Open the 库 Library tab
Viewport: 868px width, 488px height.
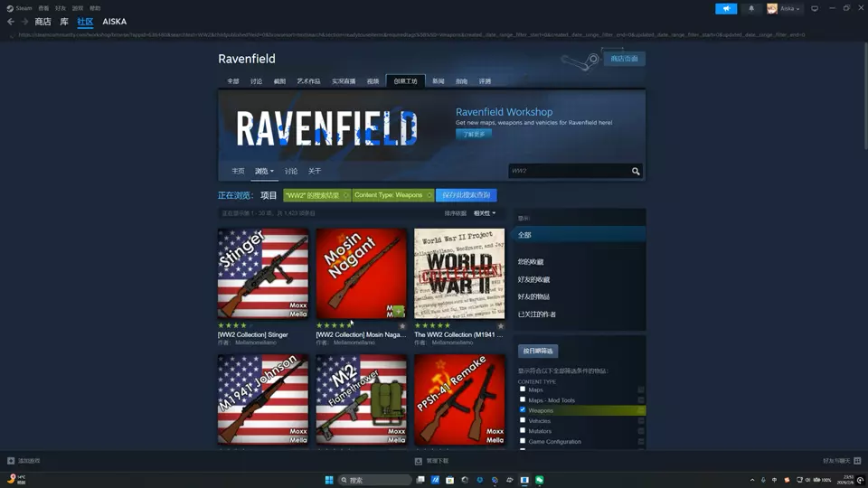tap(64, 22)
